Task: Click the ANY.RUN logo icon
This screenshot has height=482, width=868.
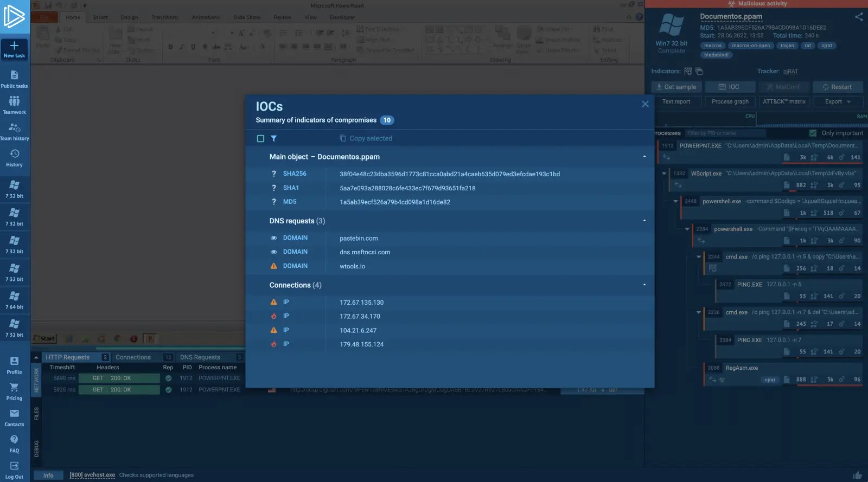Action: 14,17
